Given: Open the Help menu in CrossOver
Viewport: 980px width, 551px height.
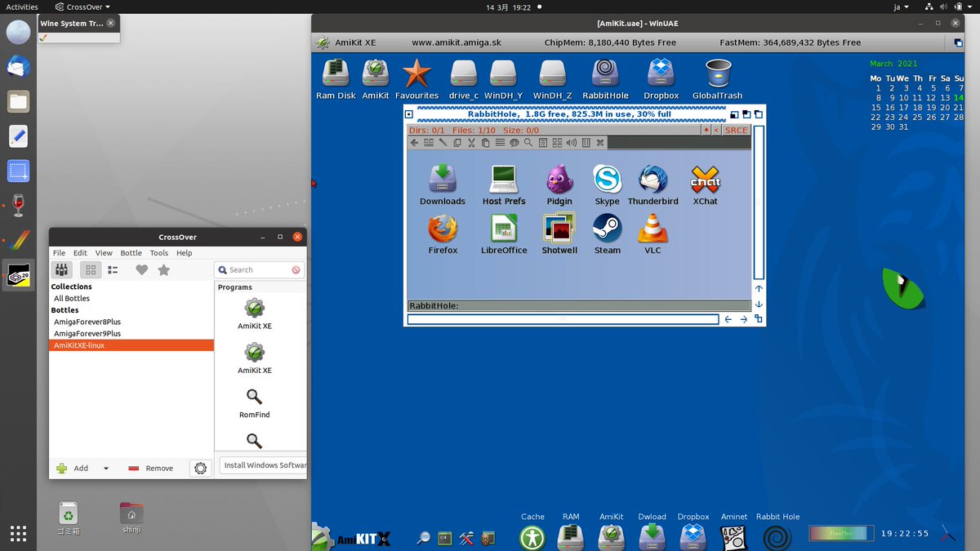Looking at the screenshot, I should pyautogui.click(x=185, y=253).
